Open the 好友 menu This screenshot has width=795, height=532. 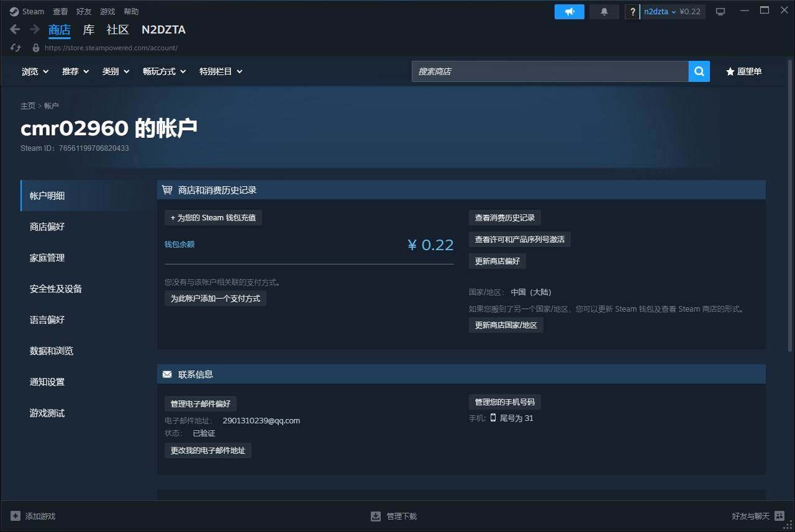[84, 12]
